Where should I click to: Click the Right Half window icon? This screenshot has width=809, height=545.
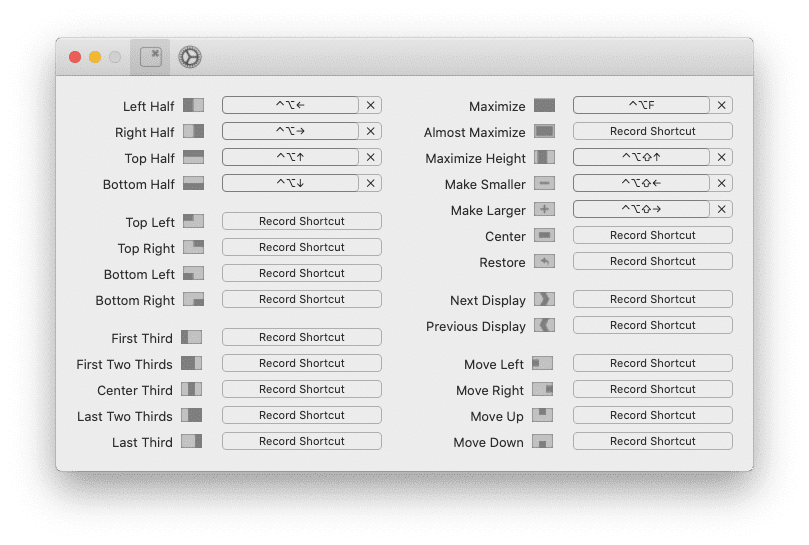point(193,131)
